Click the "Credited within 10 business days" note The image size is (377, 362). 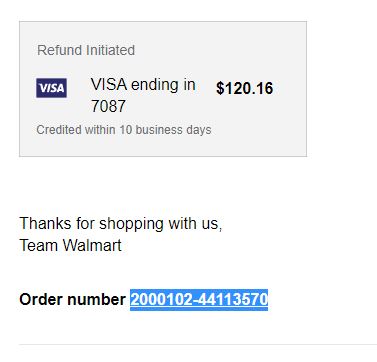[124, 130]
